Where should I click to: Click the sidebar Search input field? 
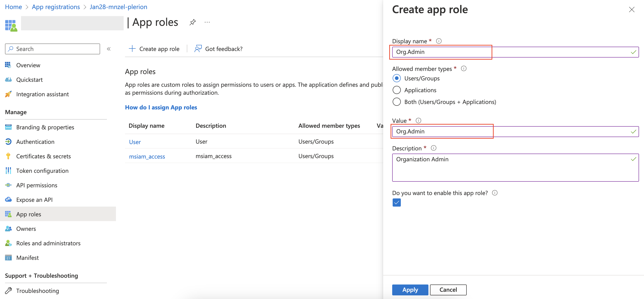coord(53,49)
